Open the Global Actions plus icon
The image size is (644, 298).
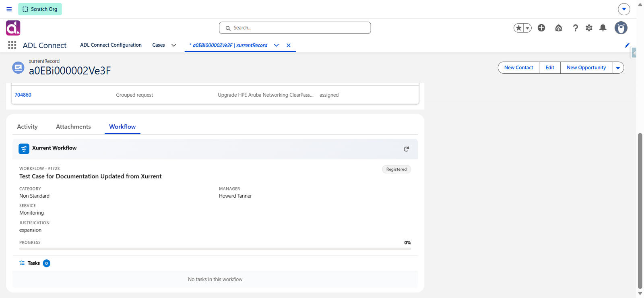click(x=541, y=28)
